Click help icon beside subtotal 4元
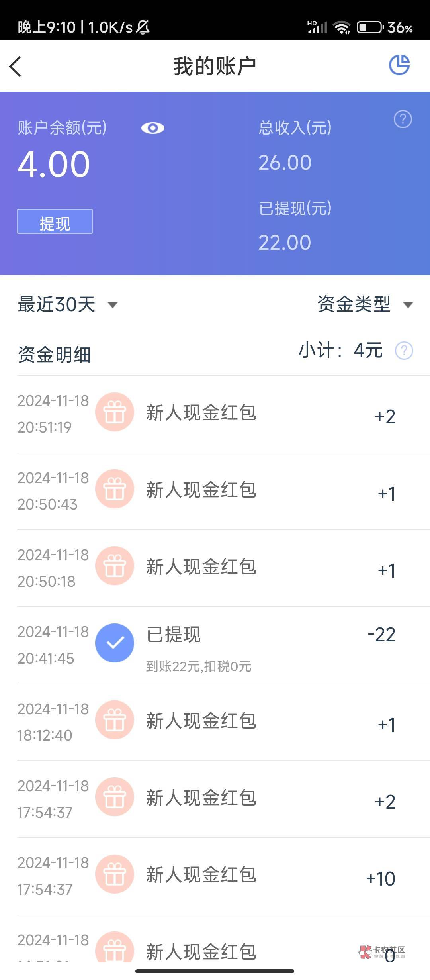Screen dimensions: 430x980 tap(404, 351)
